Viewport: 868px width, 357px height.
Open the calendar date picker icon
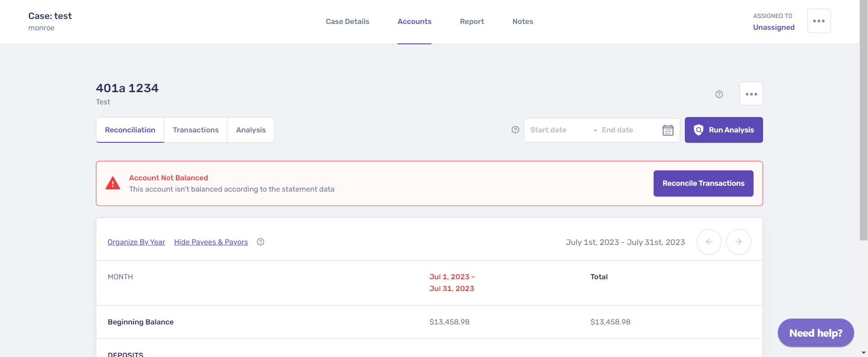(668, 130)
